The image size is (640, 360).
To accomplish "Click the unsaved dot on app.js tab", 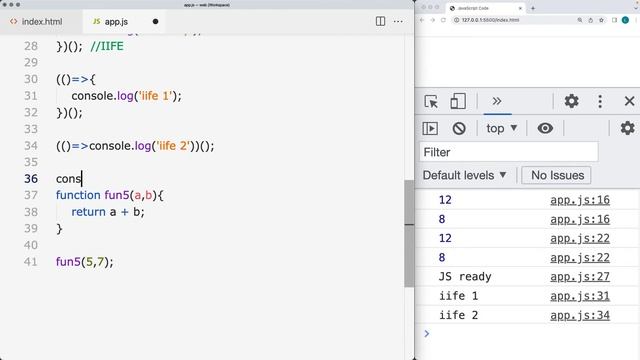I will pyautogui.click(x=155, y=22).
